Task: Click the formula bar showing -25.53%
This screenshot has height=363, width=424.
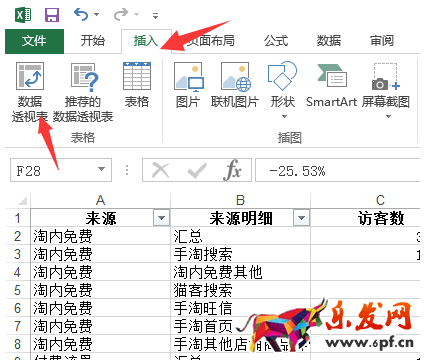Action: click(x=337, y=170)
